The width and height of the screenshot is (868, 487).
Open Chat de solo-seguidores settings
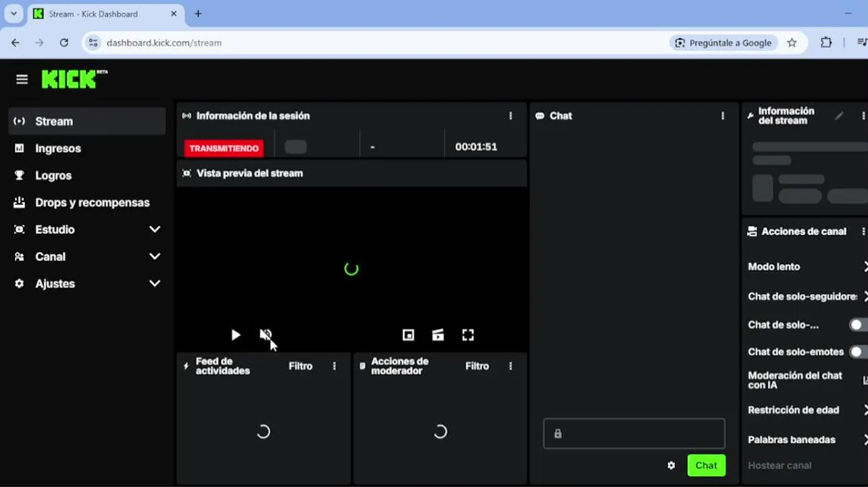click(807, 296)
